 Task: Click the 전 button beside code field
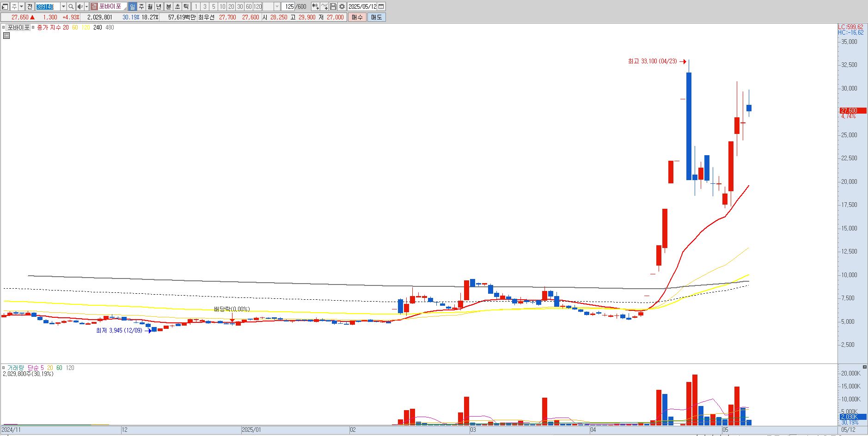30,6
